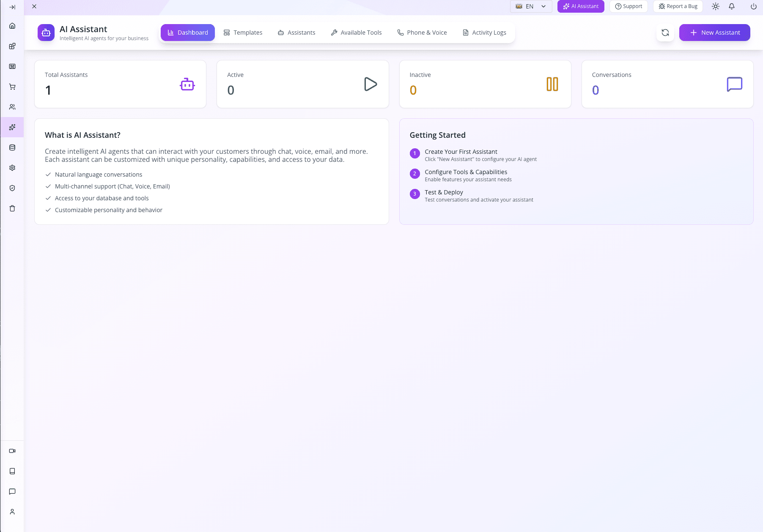This screenshot has height=532, width=763.
Task: Select the video camera icon
Action: 12,451
